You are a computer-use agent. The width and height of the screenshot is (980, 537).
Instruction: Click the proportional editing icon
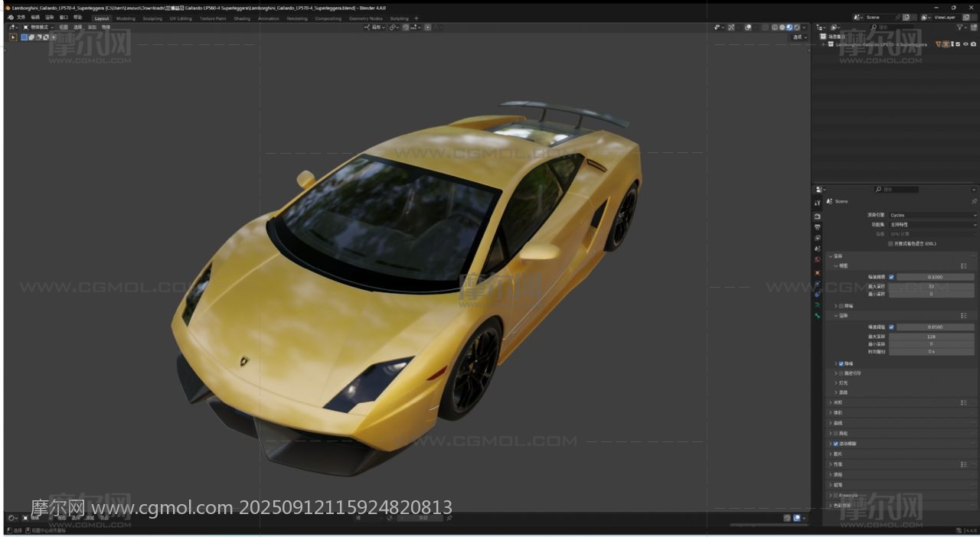[427, 28]
